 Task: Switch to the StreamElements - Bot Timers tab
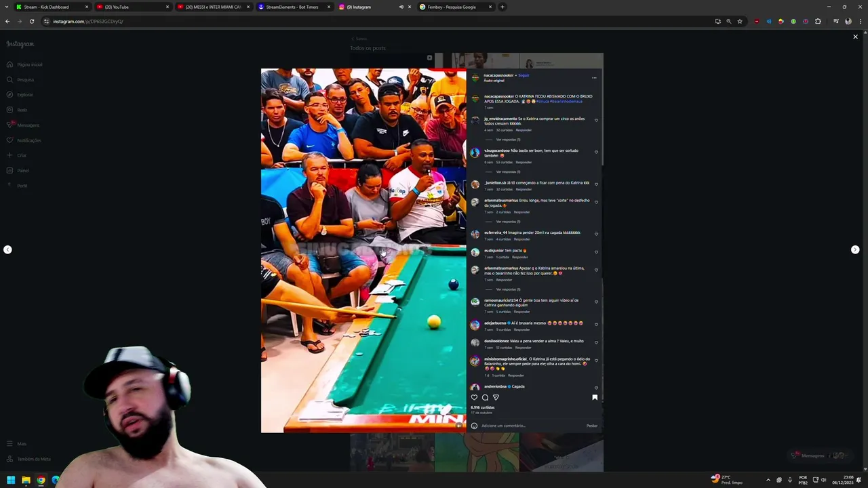(x=294, y=7)
